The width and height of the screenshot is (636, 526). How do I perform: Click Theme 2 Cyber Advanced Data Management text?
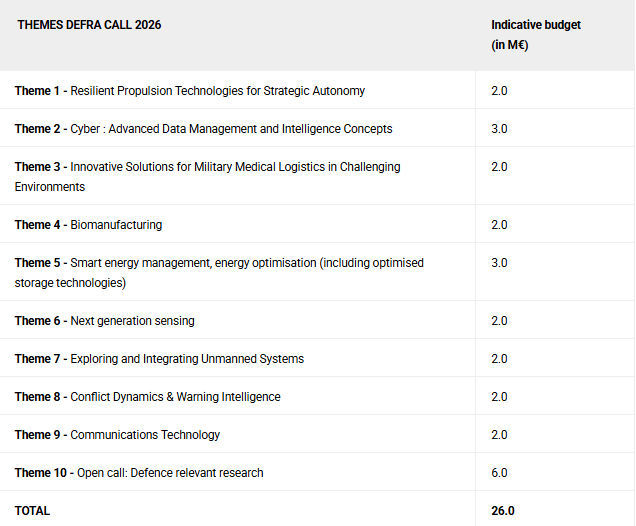(x=203, y=129)
